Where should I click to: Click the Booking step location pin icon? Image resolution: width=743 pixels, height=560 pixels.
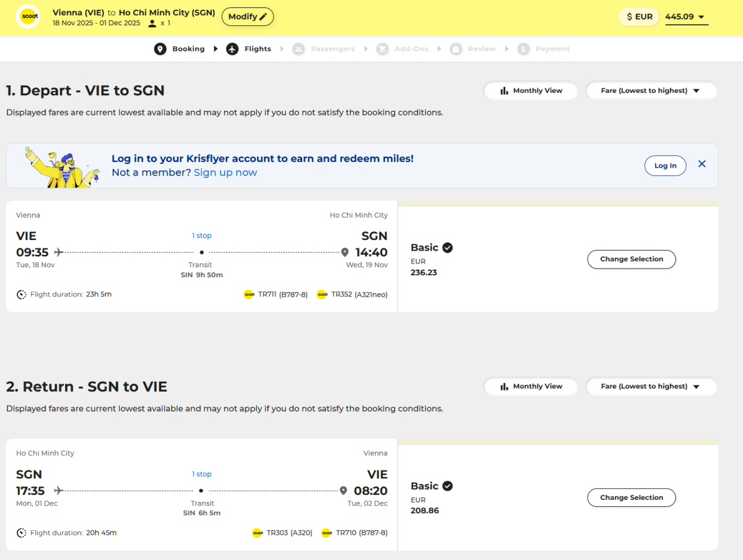(x=160, y=49)
